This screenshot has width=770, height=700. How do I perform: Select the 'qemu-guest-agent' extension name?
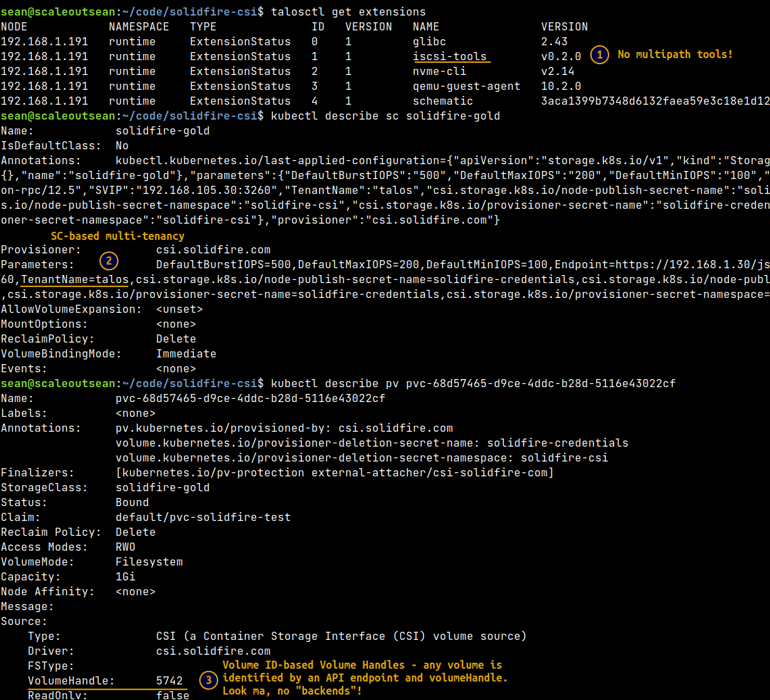[x=466, y=86]
